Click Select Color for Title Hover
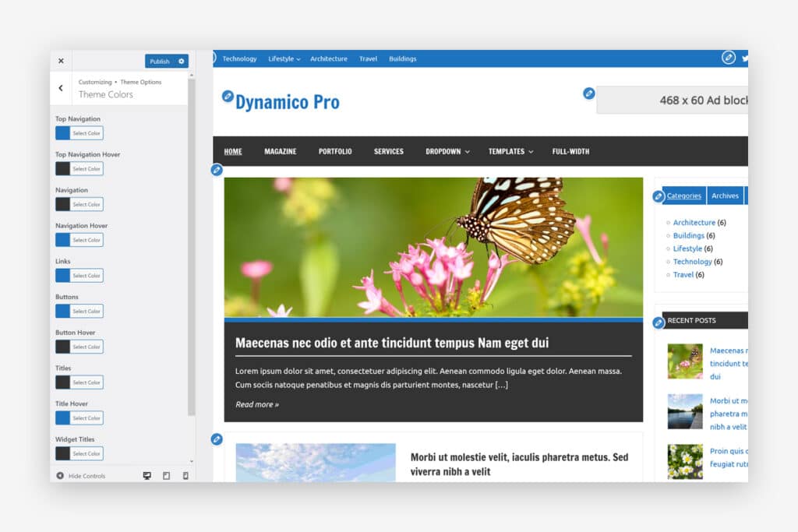This screenshot has height=532, width=798. click(87, 418)
